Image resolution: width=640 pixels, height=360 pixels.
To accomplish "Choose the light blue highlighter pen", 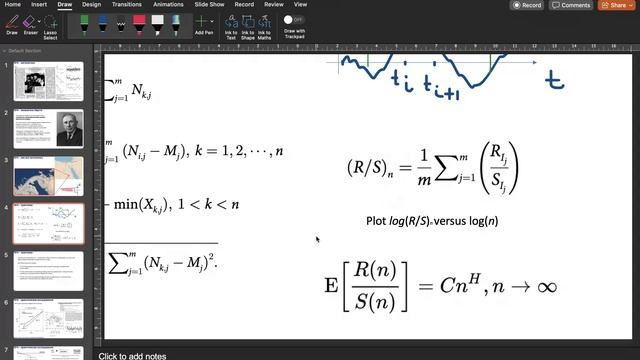I will click(176, 25).
